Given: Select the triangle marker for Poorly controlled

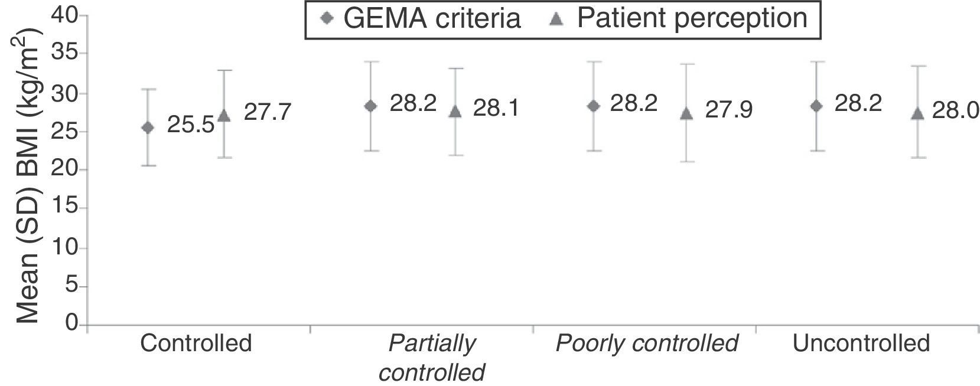Looking at the screenshot, I should point(686,114).
